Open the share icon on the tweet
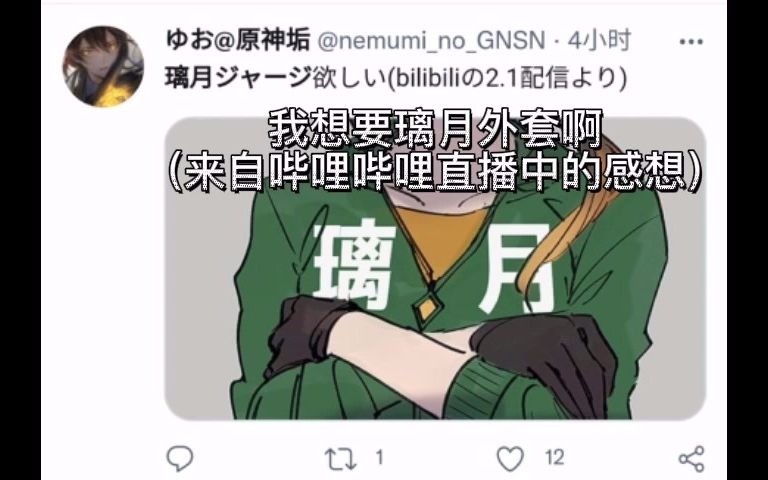The height and width of the screenshot is (480, 768). pyautogui.click(x=692, y=459)
